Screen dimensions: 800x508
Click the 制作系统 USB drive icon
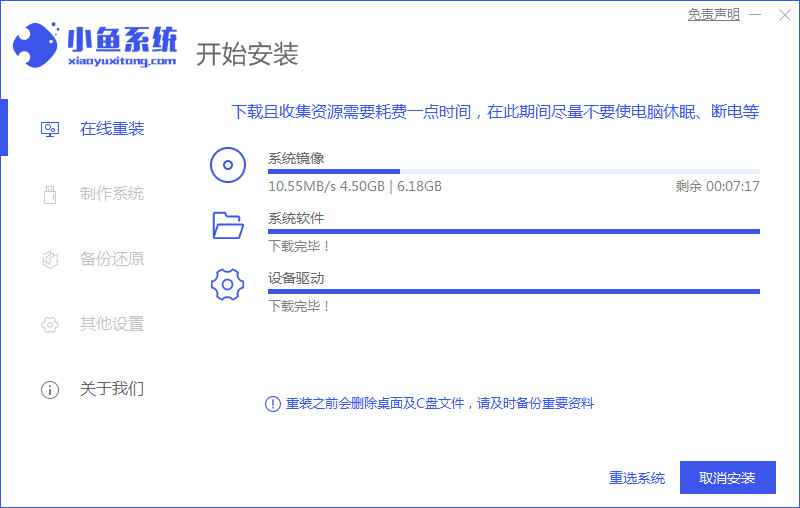(x=50, y=194)
